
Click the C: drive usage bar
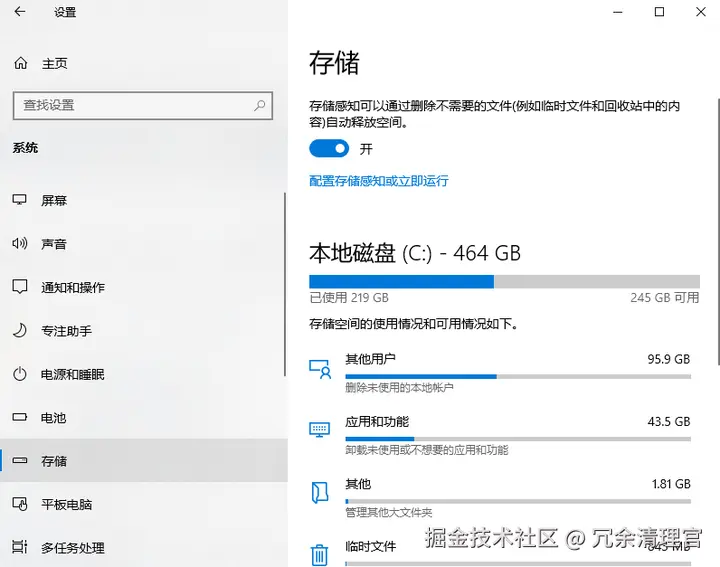click(x=504, y=281)
